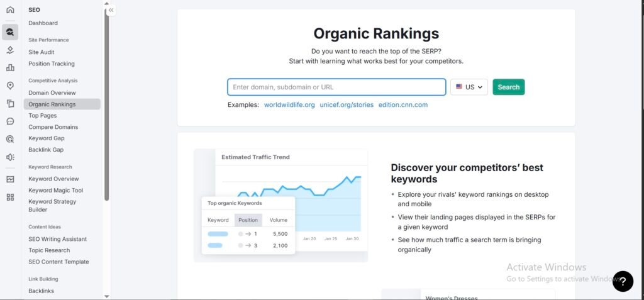Click the edition.cnn.com example link

[402, 105]
